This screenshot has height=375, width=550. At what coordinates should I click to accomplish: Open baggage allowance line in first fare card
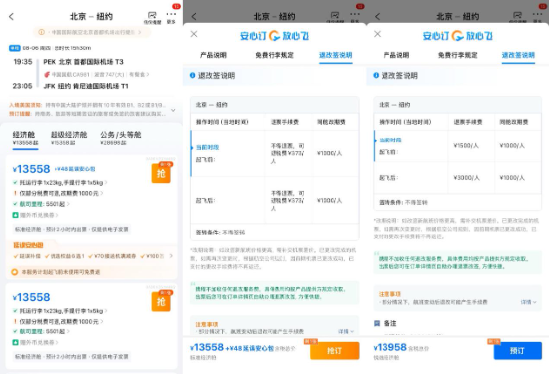(x=60, y=182)
